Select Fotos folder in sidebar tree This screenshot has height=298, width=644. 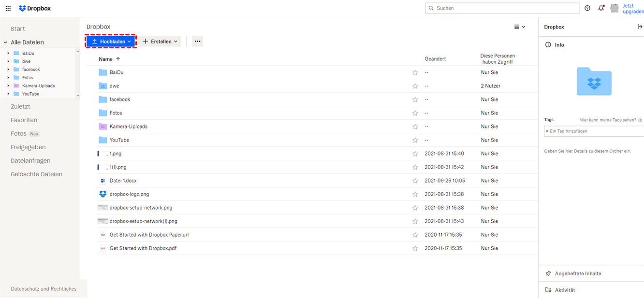[28, 78]
